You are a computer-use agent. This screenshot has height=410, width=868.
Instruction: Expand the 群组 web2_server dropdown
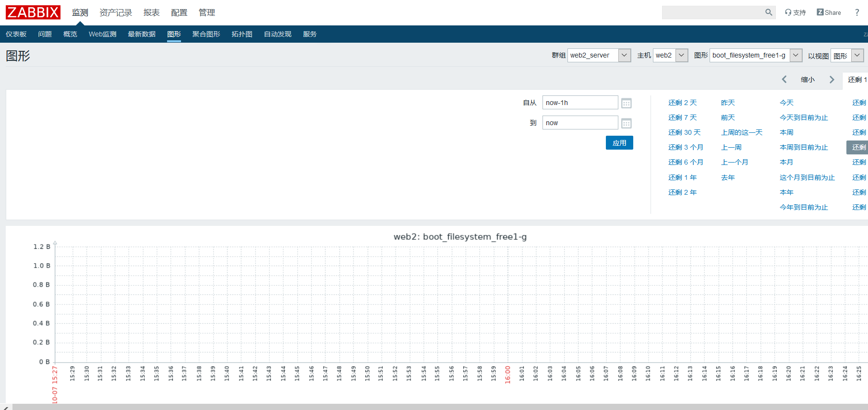(x=599, y=55)
